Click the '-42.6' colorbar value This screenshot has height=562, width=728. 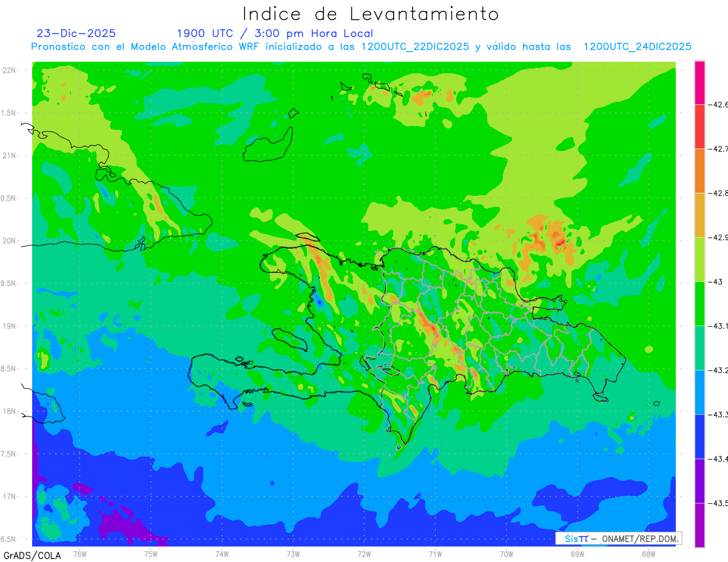(x=718, y=104)
